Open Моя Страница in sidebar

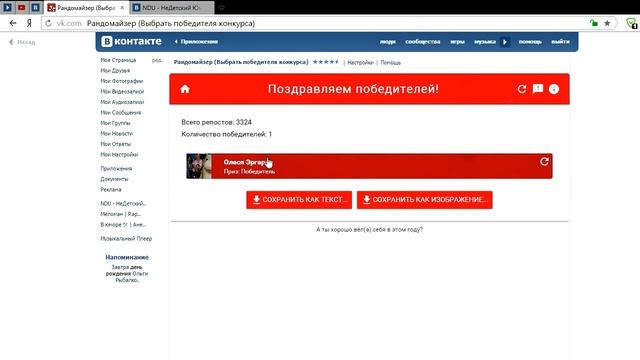pyautogui.click(x=118, y=60)
